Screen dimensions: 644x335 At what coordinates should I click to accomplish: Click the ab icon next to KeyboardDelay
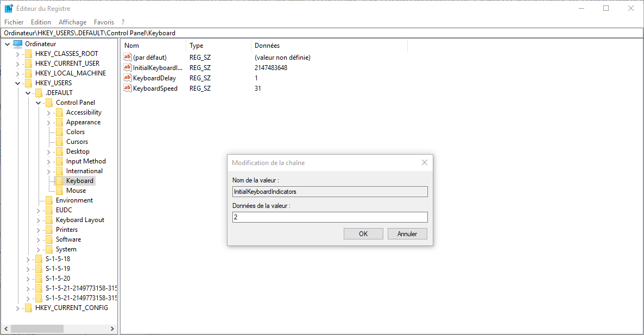(128, 78)
